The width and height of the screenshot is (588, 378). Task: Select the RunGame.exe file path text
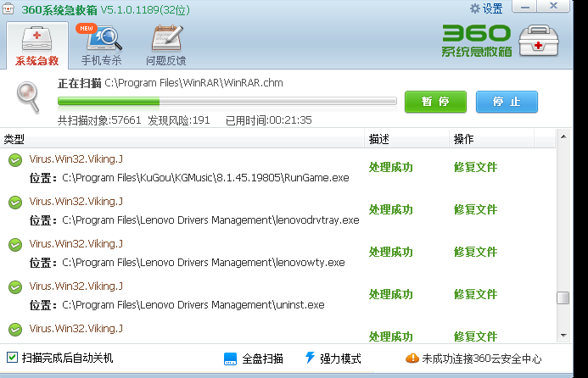tap(205, 178)
